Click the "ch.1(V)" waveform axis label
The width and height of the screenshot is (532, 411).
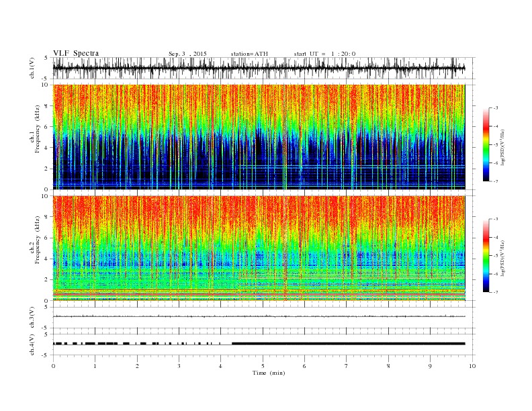(32, 68)
